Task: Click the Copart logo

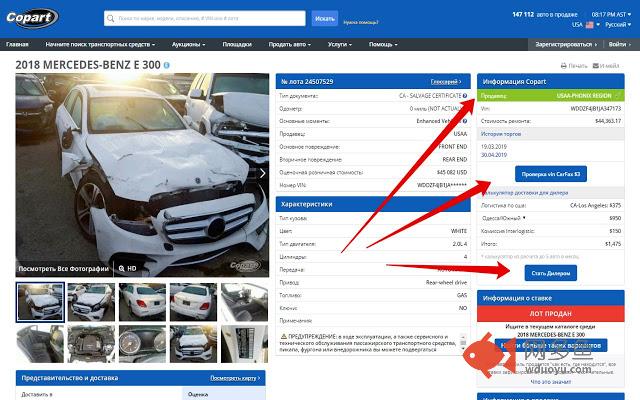Action: click(32, 18)
